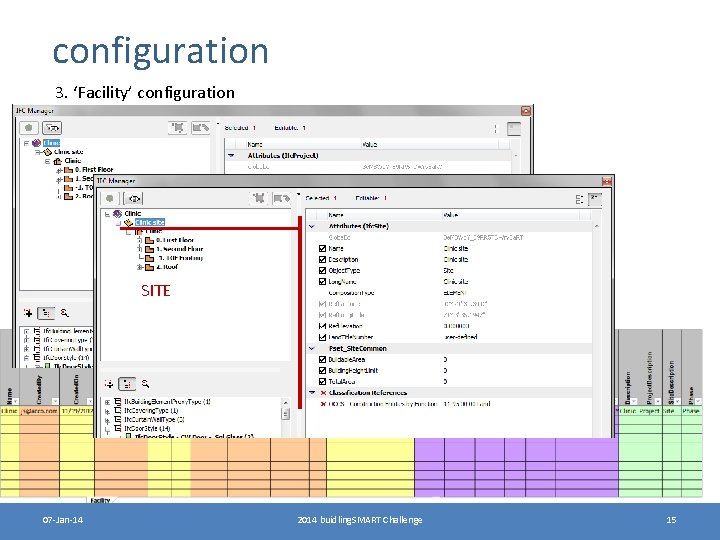Click the eye visibility icon in front IFC Manager toolbar
720x540 pixels.
click(x=134, y=198)
